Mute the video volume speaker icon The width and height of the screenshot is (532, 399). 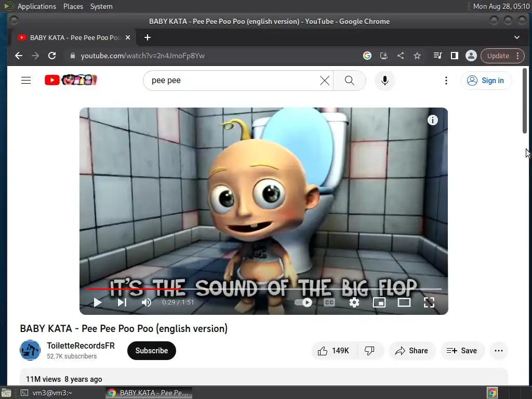(147, 302)
